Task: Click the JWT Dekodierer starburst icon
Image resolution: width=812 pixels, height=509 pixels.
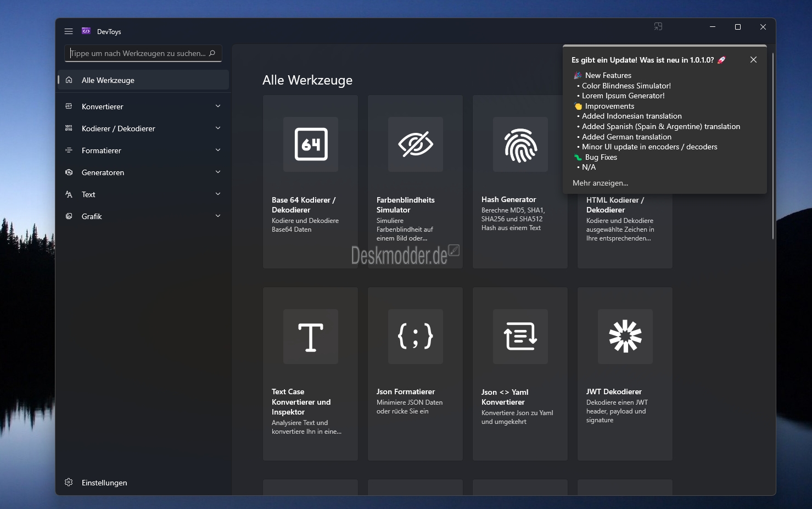Action: pyautogui.click(x=625, y=337)
